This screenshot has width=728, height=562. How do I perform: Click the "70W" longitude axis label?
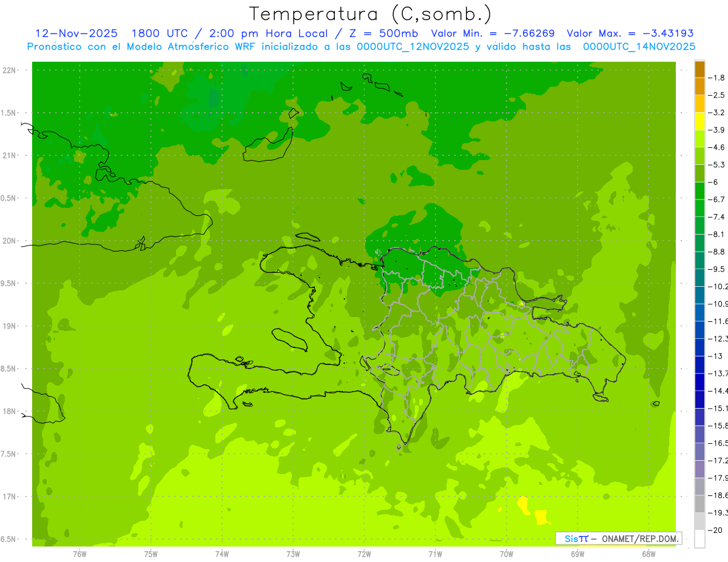507,554
